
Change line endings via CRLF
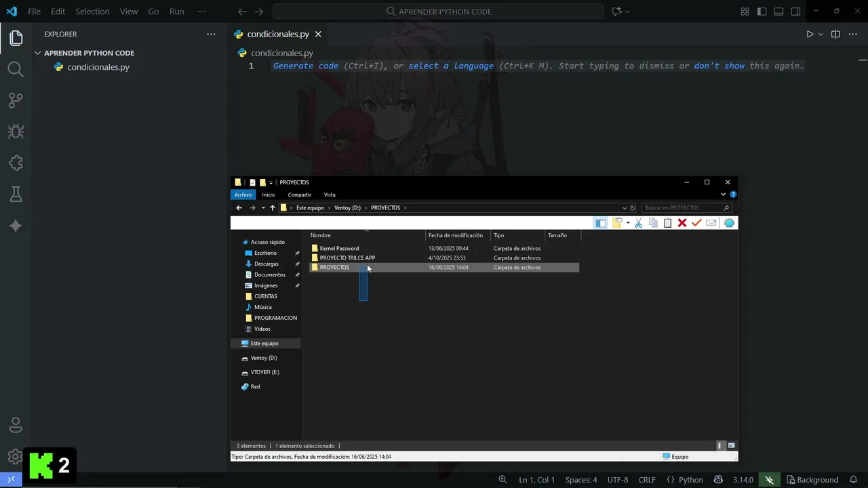647,480
